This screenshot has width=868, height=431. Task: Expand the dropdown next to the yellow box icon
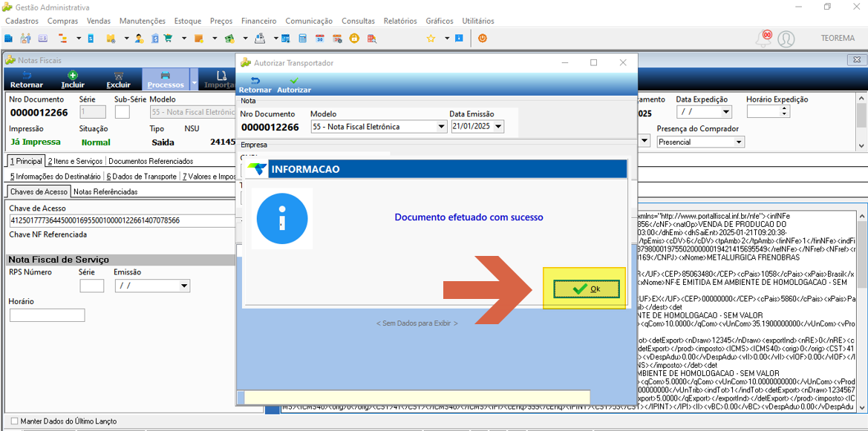tap(126, 38)
